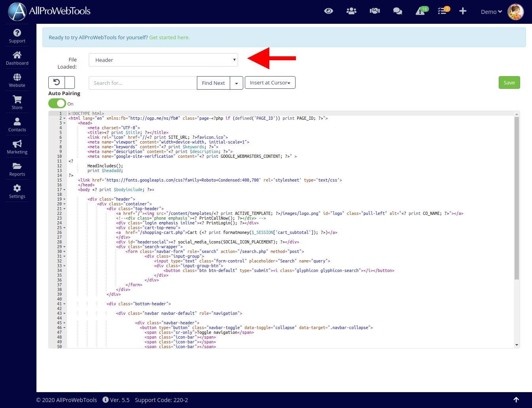Go to Website in the sidebar
Image resolution: width=532 pixels, height=408 pixels.
point(17,80)
